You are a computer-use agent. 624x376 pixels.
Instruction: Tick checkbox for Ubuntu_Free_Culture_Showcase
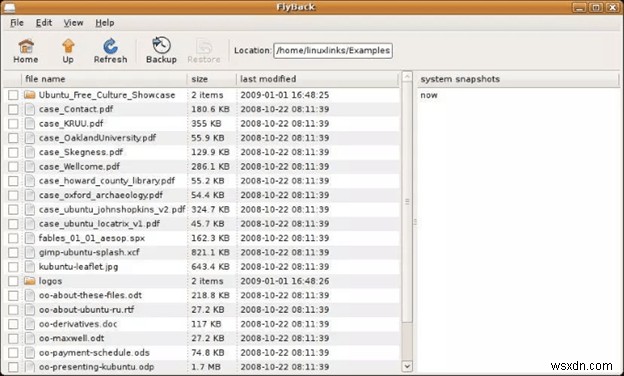13,95
